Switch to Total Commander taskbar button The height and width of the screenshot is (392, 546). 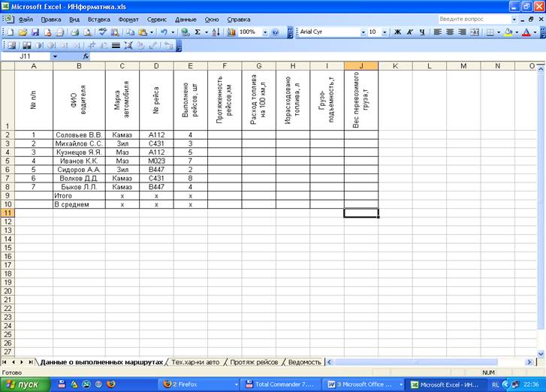pos(282,384)
